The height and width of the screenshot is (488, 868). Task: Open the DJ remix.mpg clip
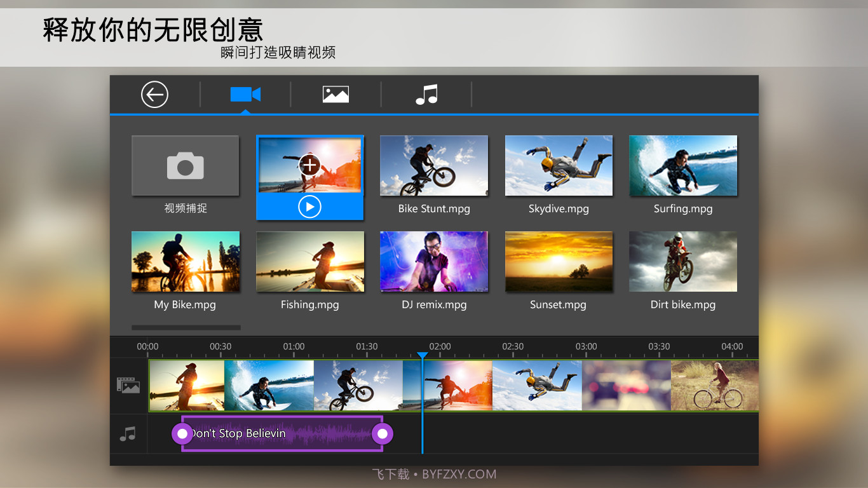point(433,261)
